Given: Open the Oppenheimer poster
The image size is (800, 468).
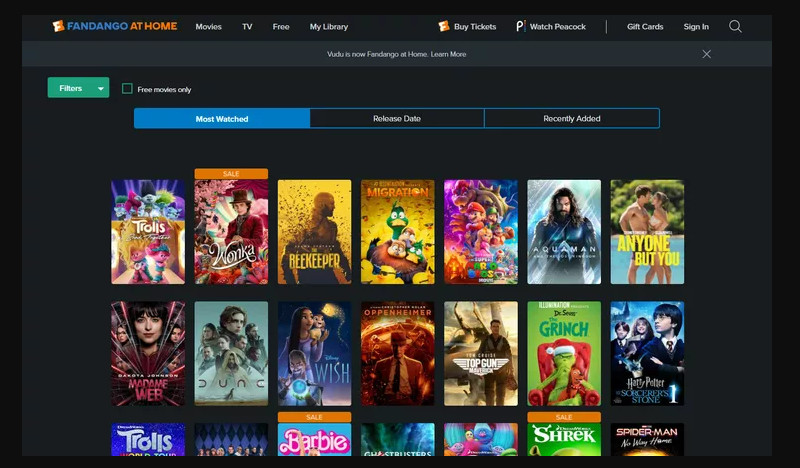Looking at the screenshot, I should [398, 354].
